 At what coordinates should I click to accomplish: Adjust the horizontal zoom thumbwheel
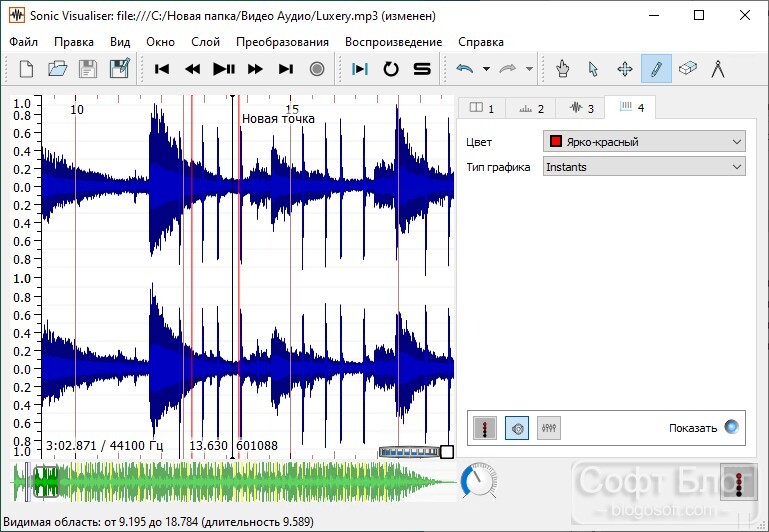pyautogui.click(x=409, y=452)
